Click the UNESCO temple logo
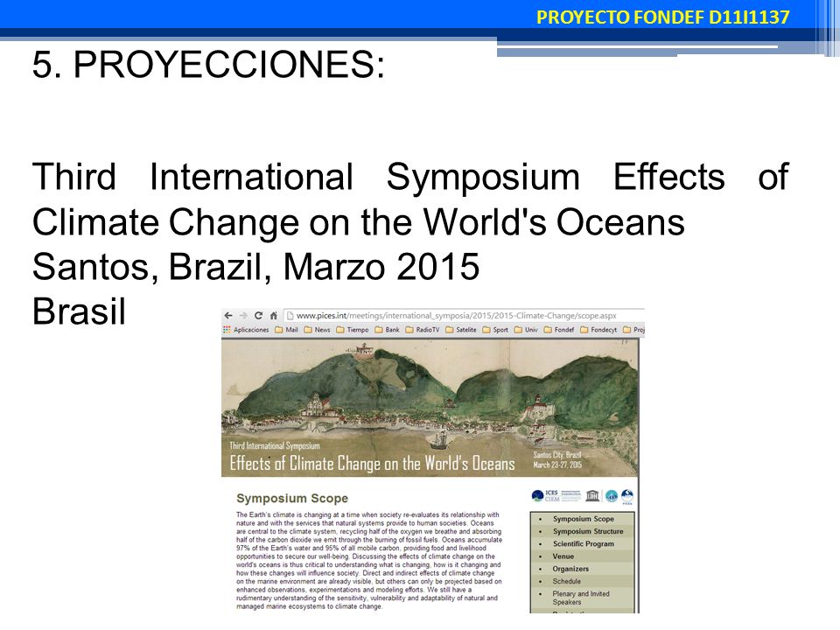The image size is (840, 630). [592, 495]
